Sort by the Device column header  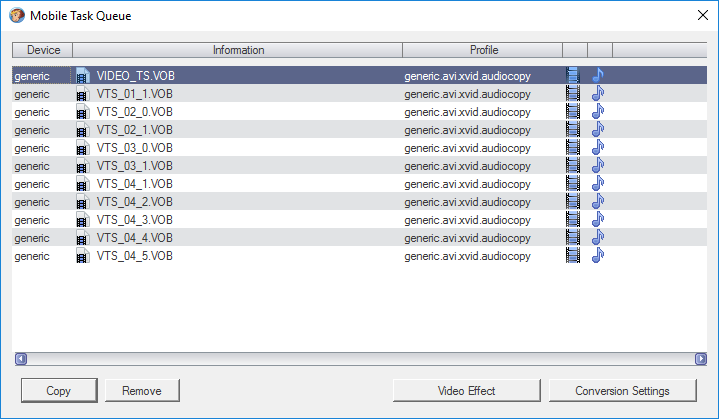[43, 50]
